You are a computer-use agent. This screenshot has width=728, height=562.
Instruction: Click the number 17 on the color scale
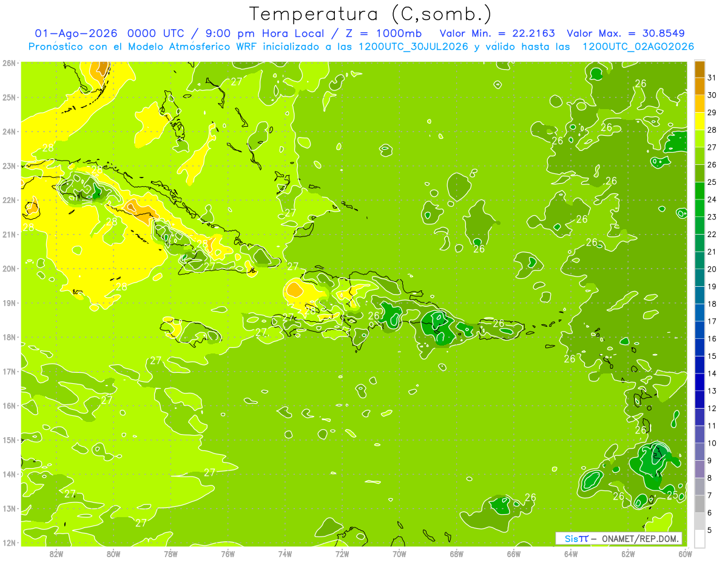tap(712, 321)
